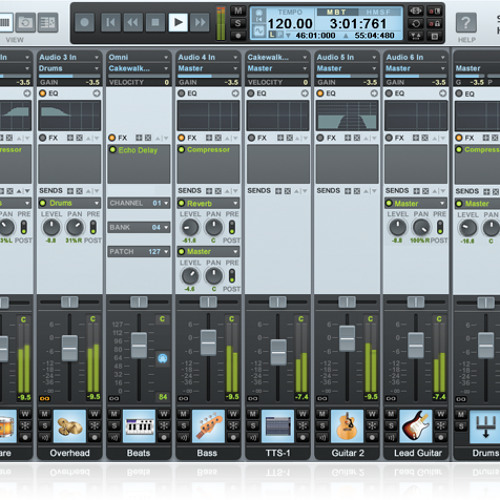
Task: Jump back with Return to Zero button
Action: pos(110,22)
